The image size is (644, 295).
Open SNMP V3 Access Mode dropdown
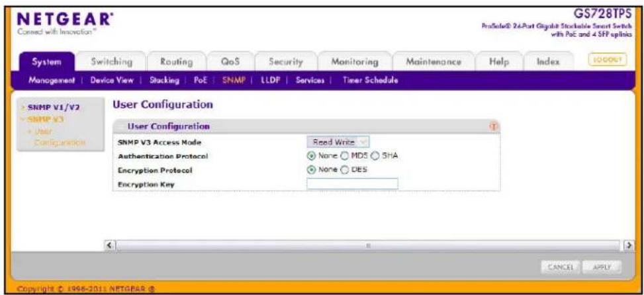(x=338, y=142)
